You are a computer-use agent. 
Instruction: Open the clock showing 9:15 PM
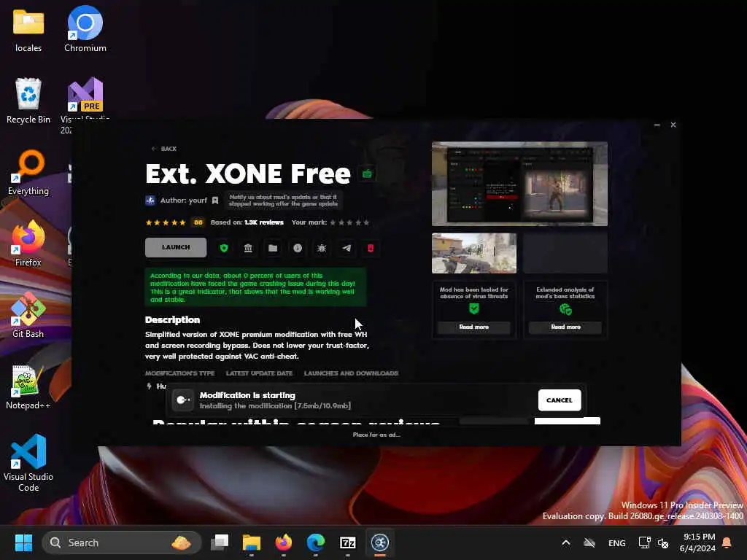(698, 542)
